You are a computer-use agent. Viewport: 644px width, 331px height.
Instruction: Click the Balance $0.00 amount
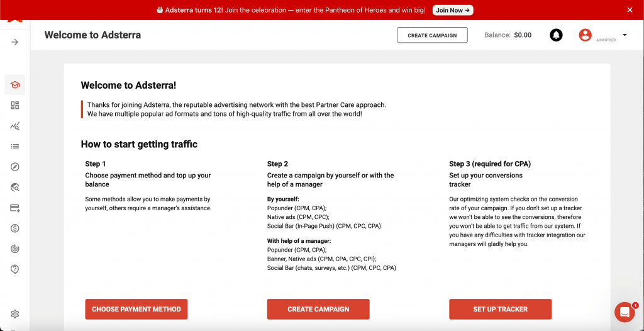(523, 35)
